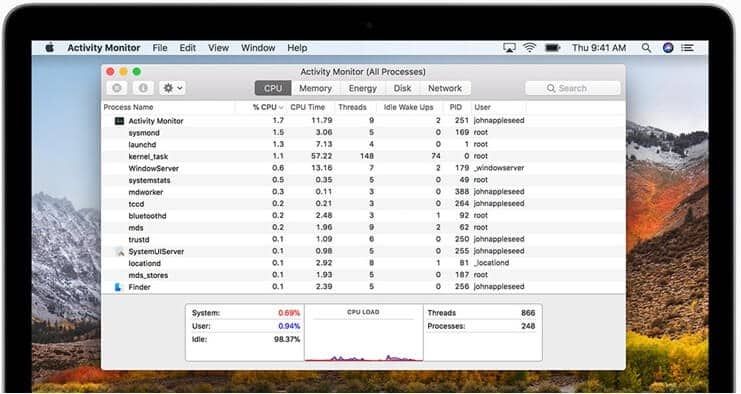
Task: Click the SystemUIServer row icon
Action: point(119,251)
